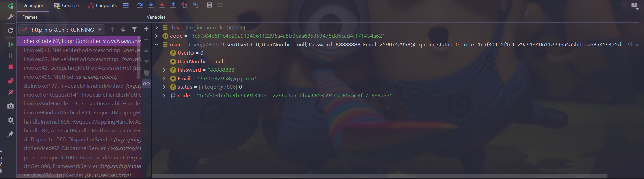Open the Endpoints tab
644x179 pixels.
click(x=102, y=5)
